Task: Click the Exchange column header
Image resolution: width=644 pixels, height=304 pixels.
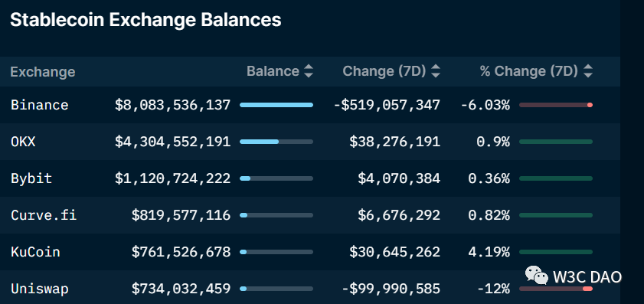Action: click(43, 72)
